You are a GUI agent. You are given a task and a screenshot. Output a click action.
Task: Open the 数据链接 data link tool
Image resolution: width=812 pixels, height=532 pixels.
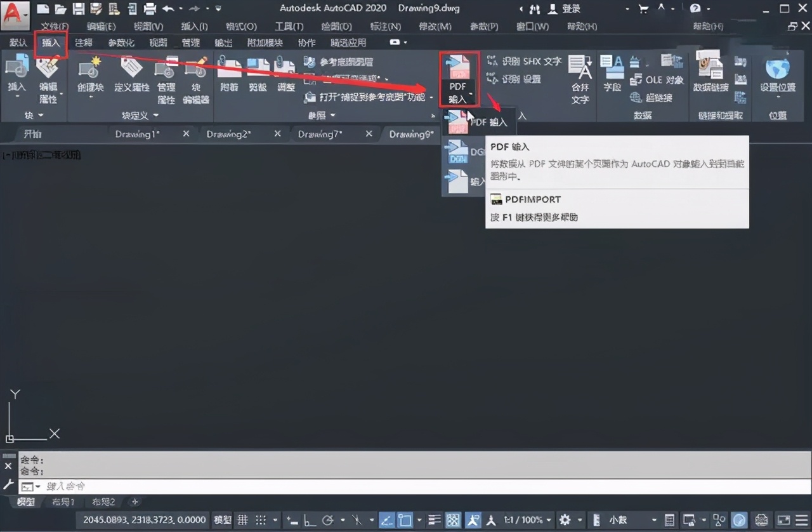click(x=710, y=73)
